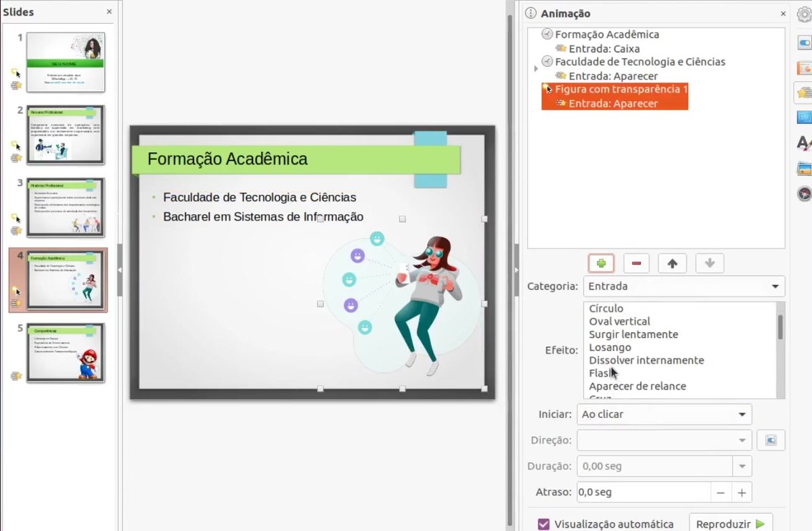The image size is (812, 531).
Task: Choose the Surgir lentamente effect
Action: point(633,334)
